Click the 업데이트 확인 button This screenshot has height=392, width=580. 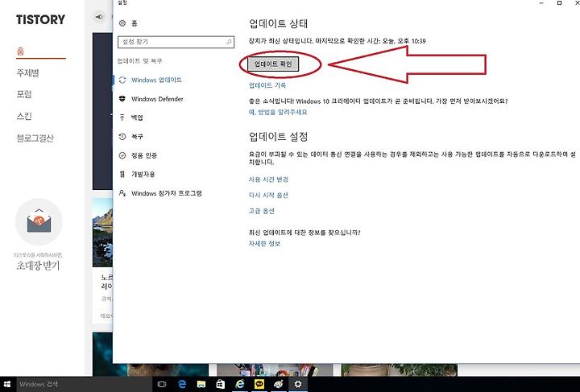(273, 64)
